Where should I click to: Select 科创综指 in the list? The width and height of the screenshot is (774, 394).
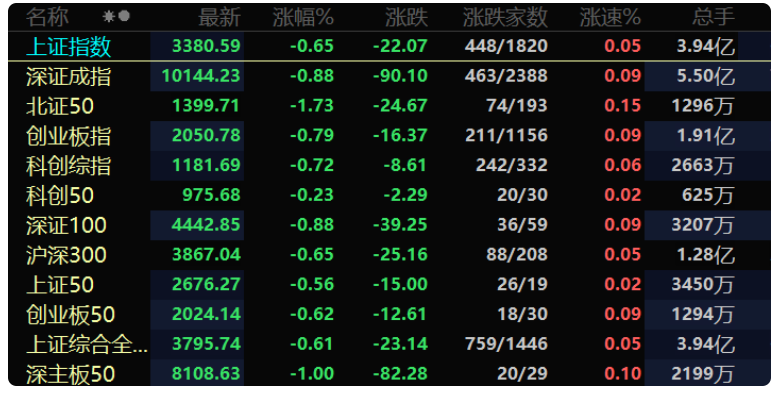tap(389, 165)
